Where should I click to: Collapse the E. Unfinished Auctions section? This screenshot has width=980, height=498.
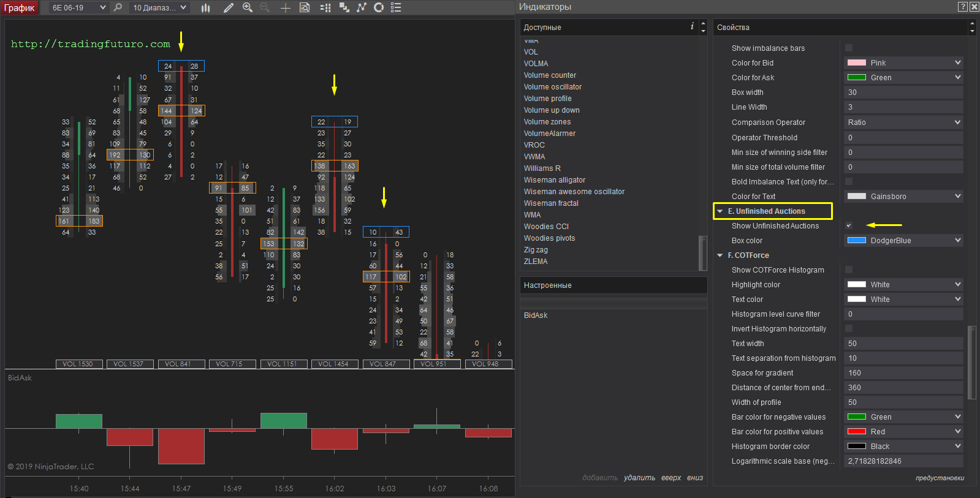720,211
